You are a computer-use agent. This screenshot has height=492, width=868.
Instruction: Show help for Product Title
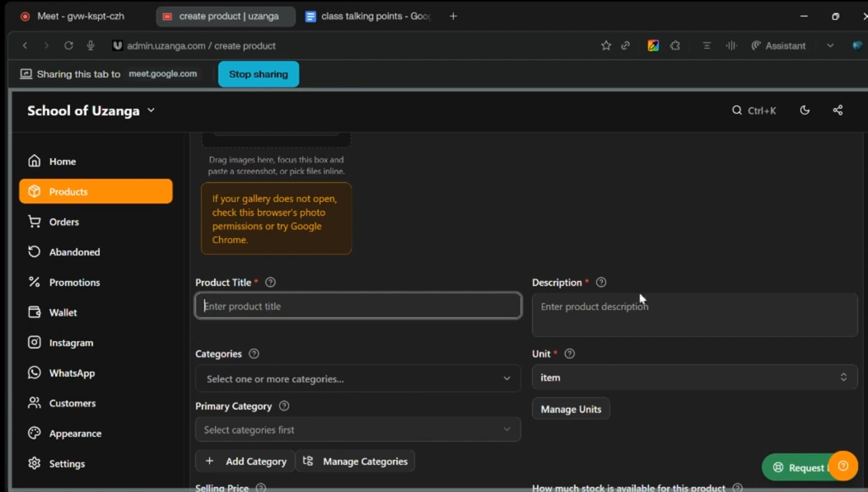click(270, 283)
